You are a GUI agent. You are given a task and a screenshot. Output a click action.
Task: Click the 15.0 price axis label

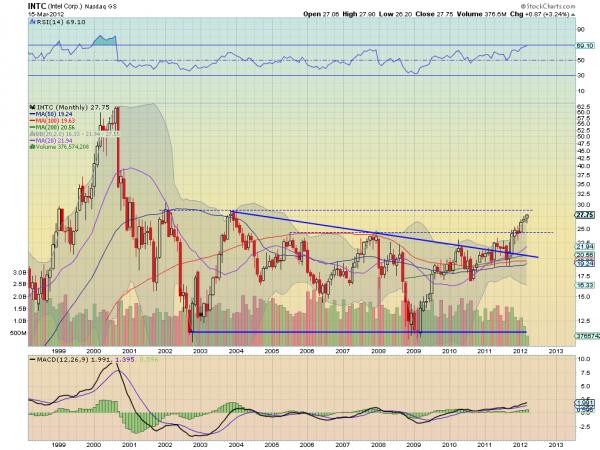pyautogui.click(x=583, y=297)
